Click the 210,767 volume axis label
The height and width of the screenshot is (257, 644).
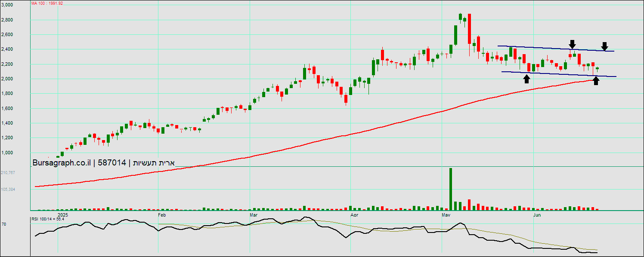8,172
